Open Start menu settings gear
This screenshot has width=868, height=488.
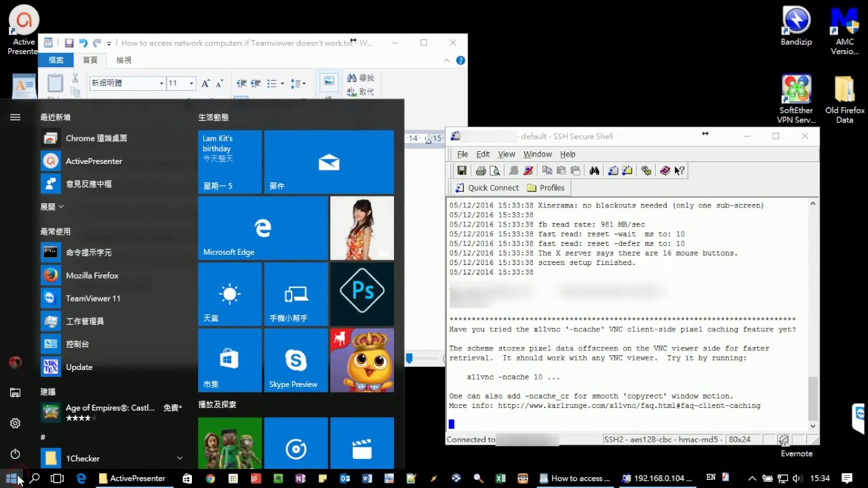tap(15, 423)
